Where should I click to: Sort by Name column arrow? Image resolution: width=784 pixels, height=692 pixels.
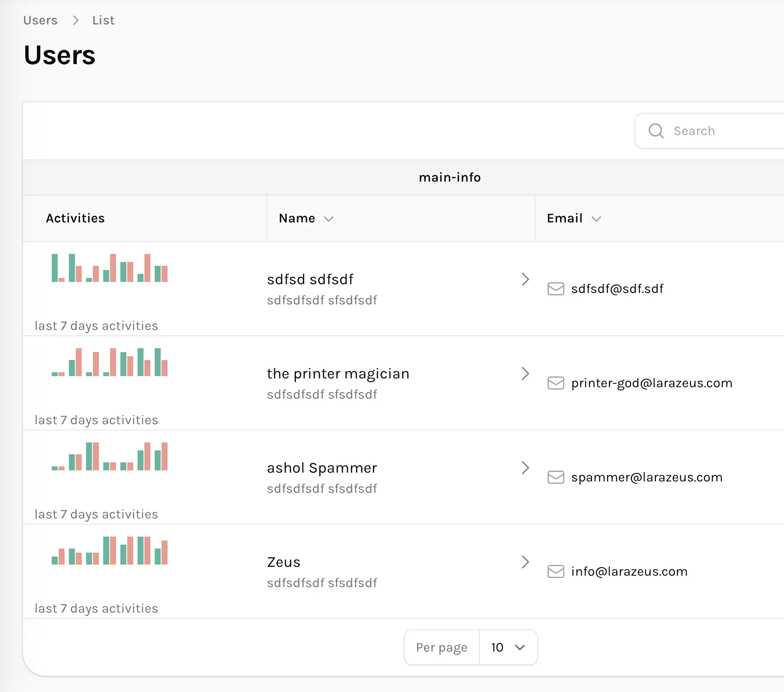click(328, 219)
